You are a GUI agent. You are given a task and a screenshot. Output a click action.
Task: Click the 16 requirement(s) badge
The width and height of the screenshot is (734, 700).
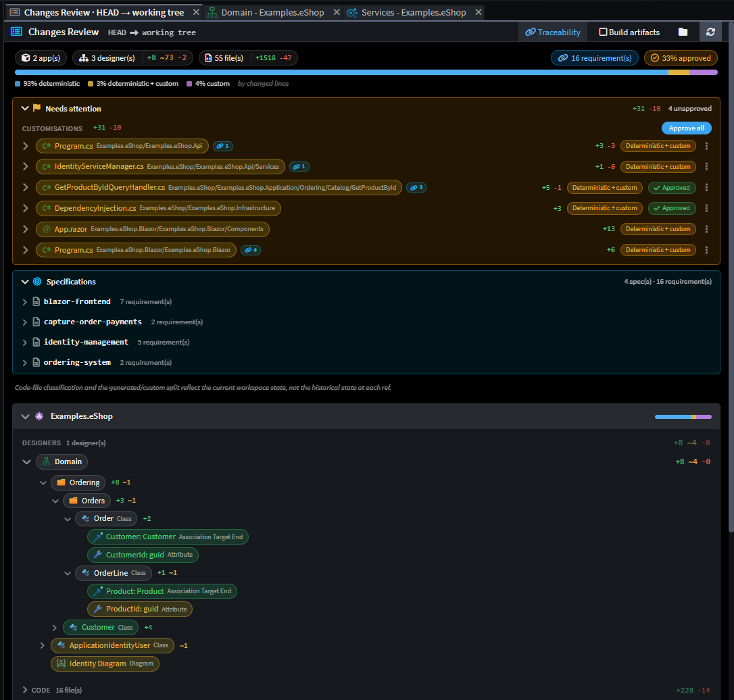[x=595, y=58]
